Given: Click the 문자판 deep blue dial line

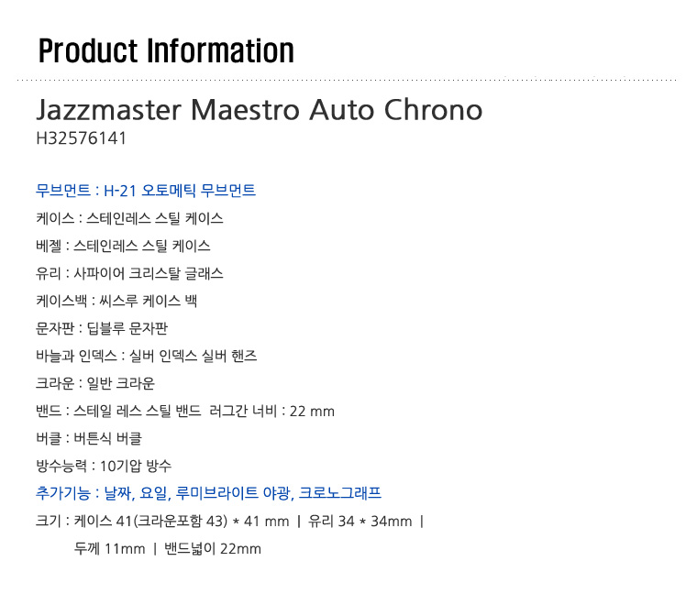Looking at the screenshot, I should pyautogui.click(x=102, y=328).
